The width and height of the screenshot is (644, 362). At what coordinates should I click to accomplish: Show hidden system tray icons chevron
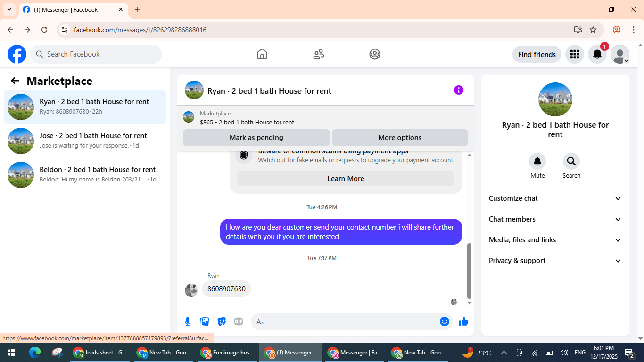[x=504, y=353]
